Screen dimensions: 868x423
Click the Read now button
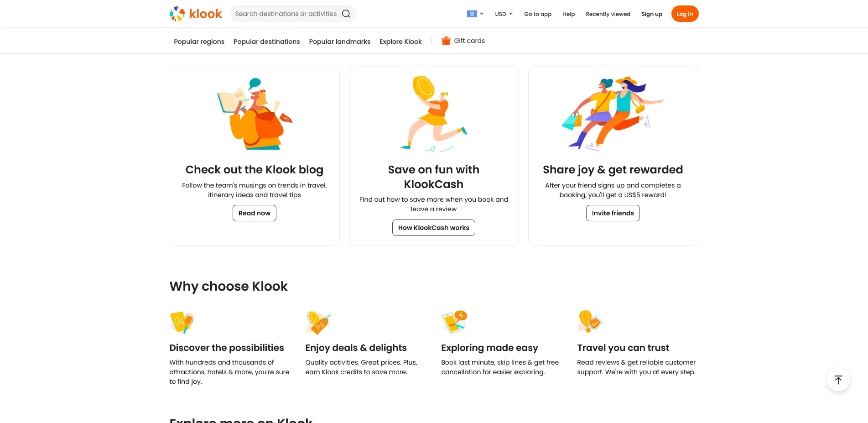coord(254,213)
